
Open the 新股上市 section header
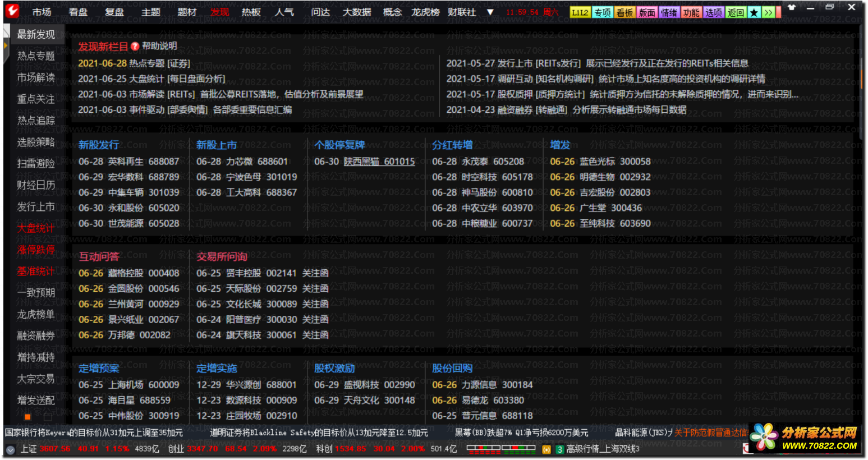(217, 145)
